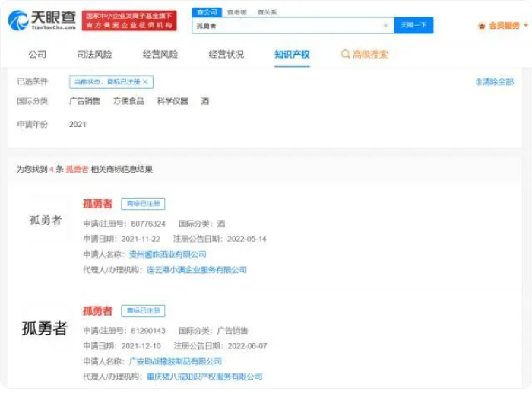This screenshot has width=532, height=394.
Task: Click the magnifier icon beside 高级搜索
Action: 345,55
